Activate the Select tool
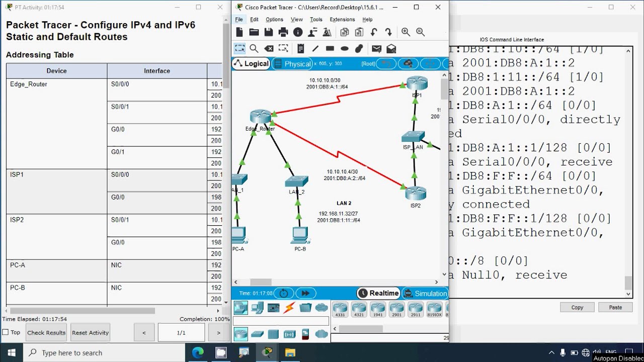This screenshot has height=362, width=644. coord(239,48)
